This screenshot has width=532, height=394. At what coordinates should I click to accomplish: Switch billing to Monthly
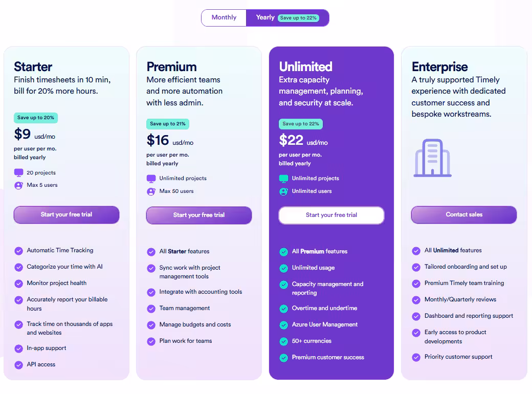[224, 17]
